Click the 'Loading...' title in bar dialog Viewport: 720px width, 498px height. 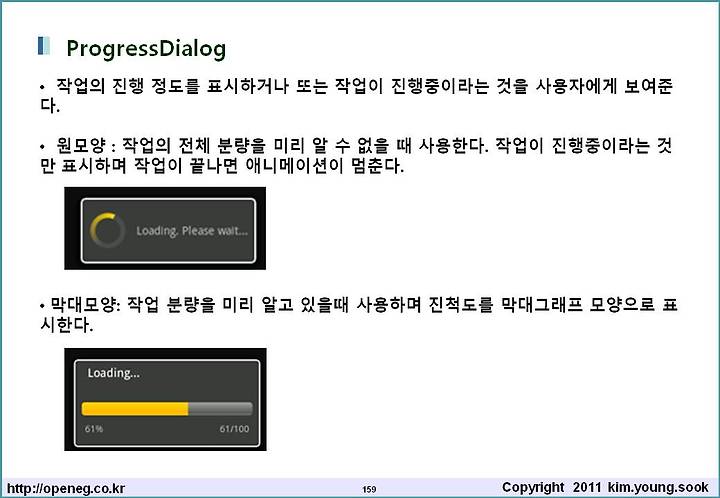[113, 373]
